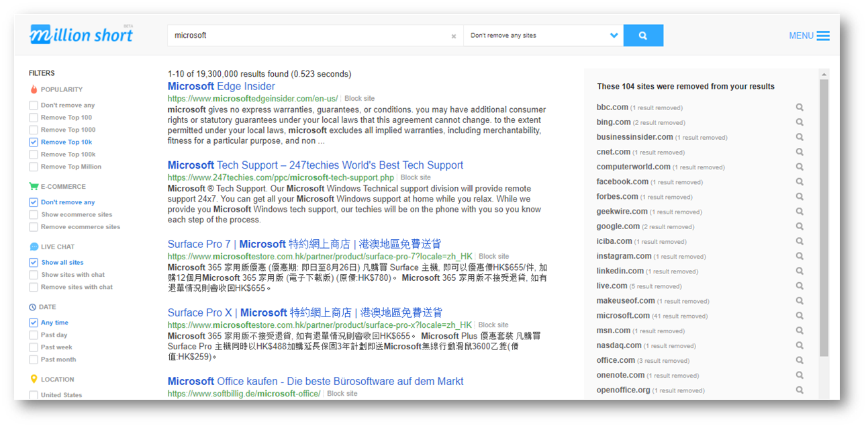
Task: Open the Don't remove any sites dropdown
Action: pos(543,36)
